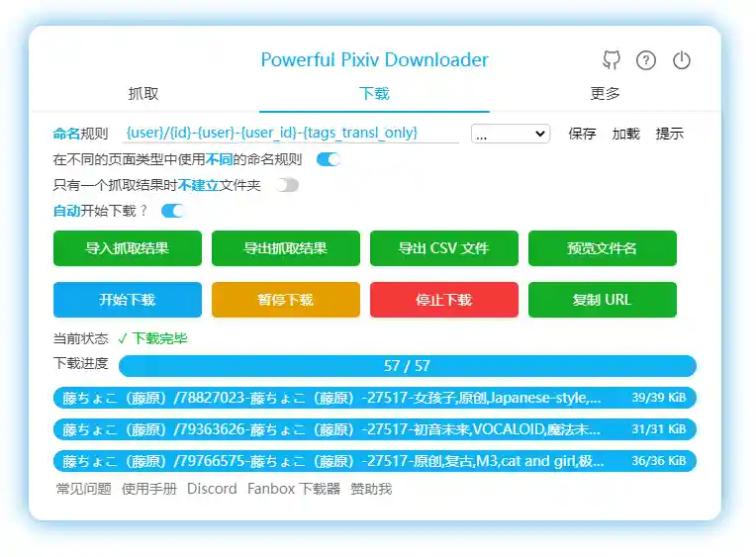This screenshot has height=557, width=756.
Task: Click the 57 / 57 download progress bar
Action: [408, 366]
